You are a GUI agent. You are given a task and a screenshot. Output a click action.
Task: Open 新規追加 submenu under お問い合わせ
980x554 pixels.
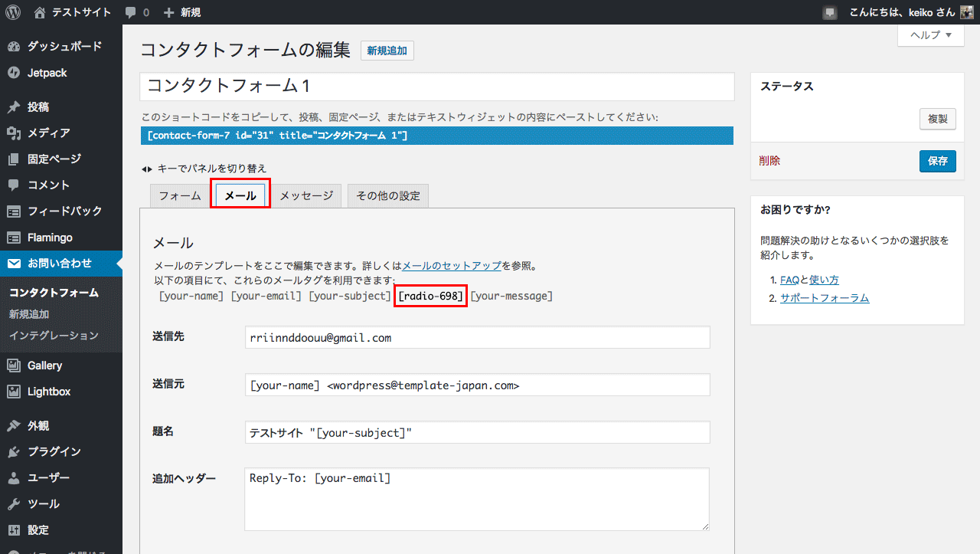[x=29, y=313]
